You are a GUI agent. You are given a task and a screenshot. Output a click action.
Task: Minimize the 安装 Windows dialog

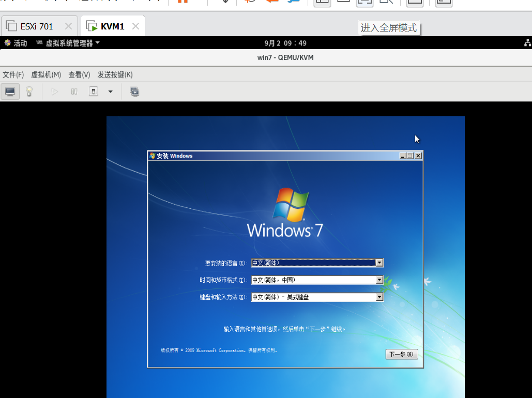pyautogui.click(x=403, y=156)
